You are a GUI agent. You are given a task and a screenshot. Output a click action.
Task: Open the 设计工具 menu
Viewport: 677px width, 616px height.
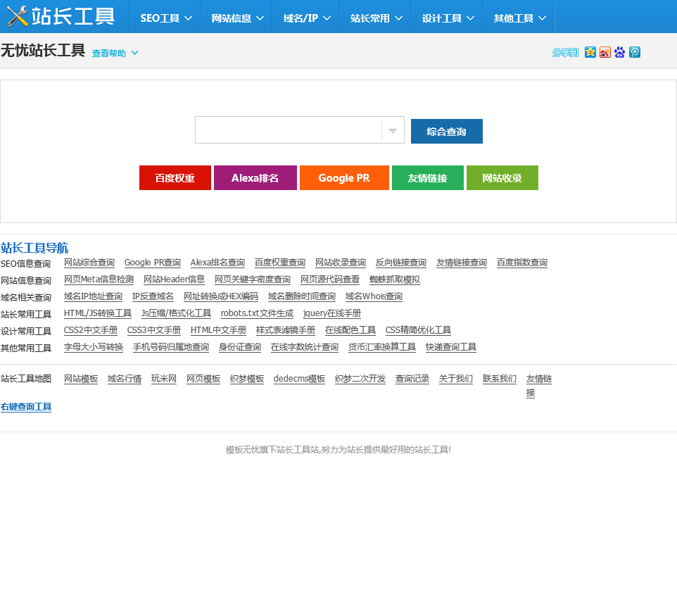pos(448,18)
